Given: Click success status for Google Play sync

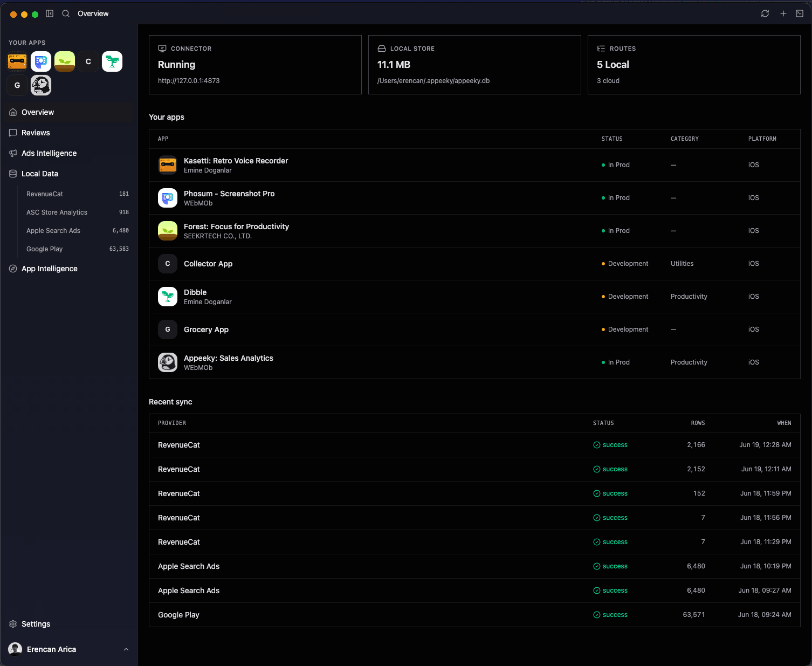Looking at the screenshot, I should click(x=610, y=615).
